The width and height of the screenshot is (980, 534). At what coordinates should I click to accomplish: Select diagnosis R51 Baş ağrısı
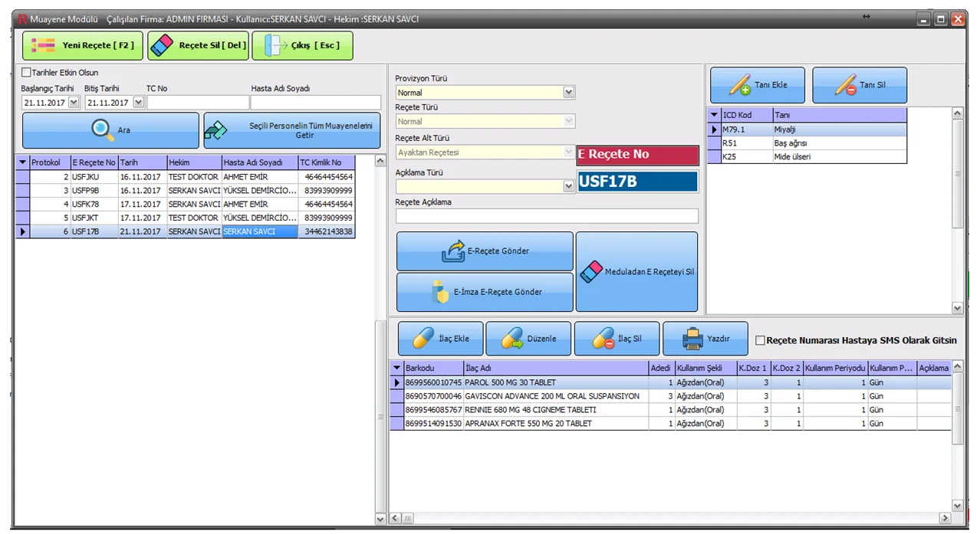click(807, 143)
